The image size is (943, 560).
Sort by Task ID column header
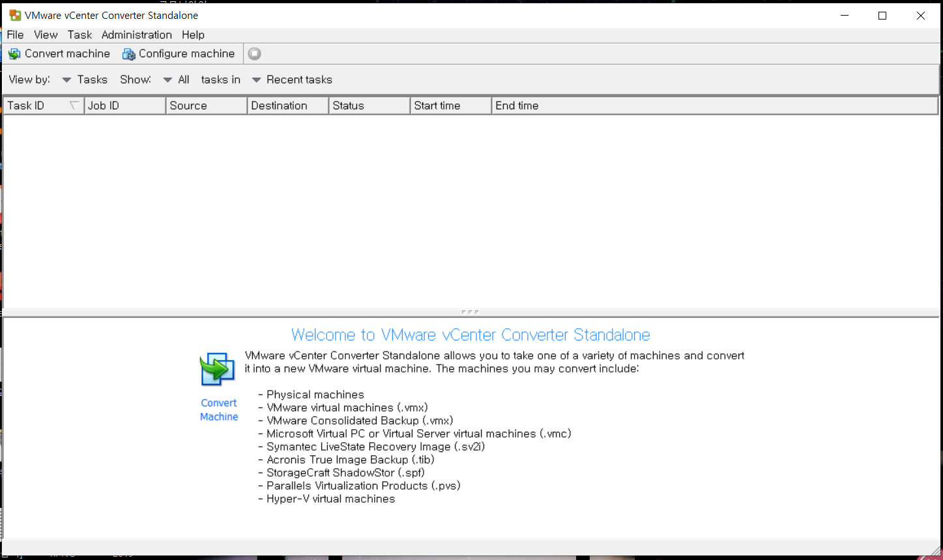pos(44,105)
